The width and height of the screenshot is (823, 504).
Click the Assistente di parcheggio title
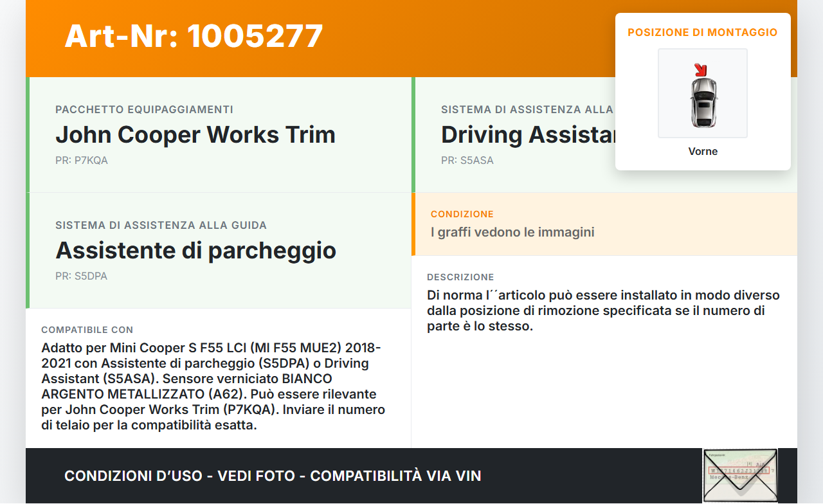pos(196,251)
